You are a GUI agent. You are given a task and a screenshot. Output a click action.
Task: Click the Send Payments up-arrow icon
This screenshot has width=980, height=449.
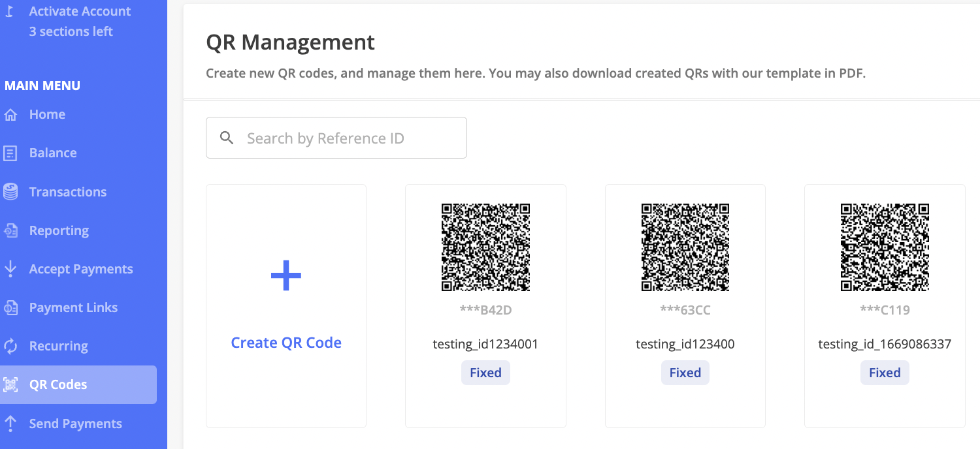(10, 424)
